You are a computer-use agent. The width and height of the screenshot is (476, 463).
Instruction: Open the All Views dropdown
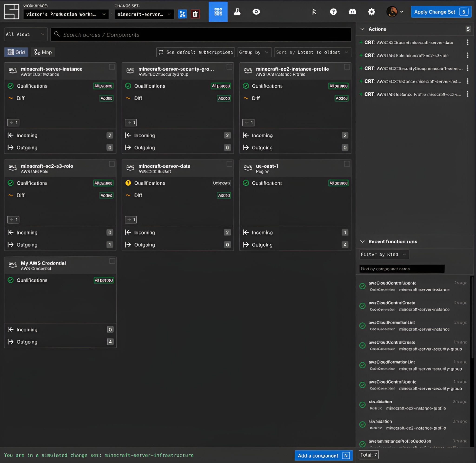pos(26,34)
